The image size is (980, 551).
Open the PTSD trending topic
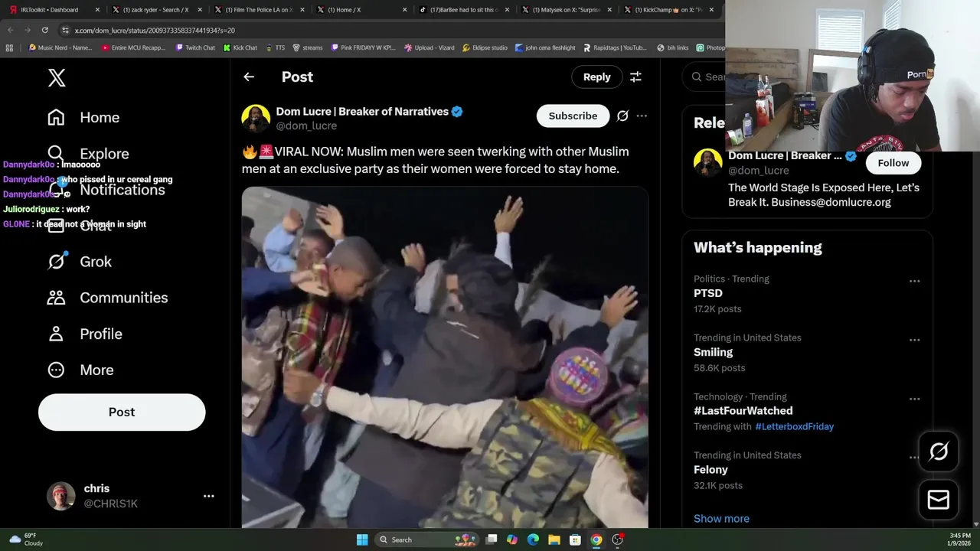pyautogui.click(x=708, y=293)
